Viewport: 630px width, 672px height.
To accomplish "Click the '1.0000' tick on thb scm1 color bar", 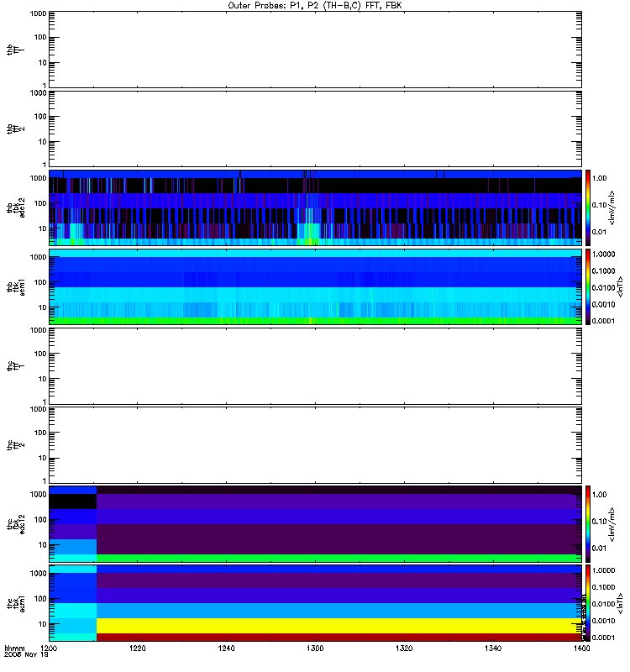I will [603, 255].
